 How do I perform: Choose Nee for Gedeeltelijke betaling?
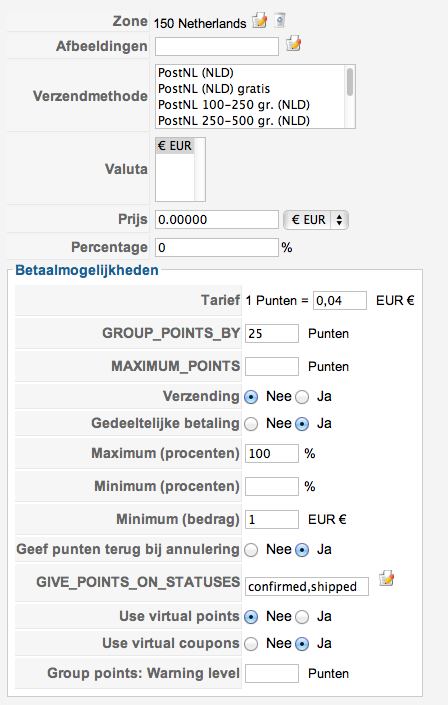click(251, 424)
